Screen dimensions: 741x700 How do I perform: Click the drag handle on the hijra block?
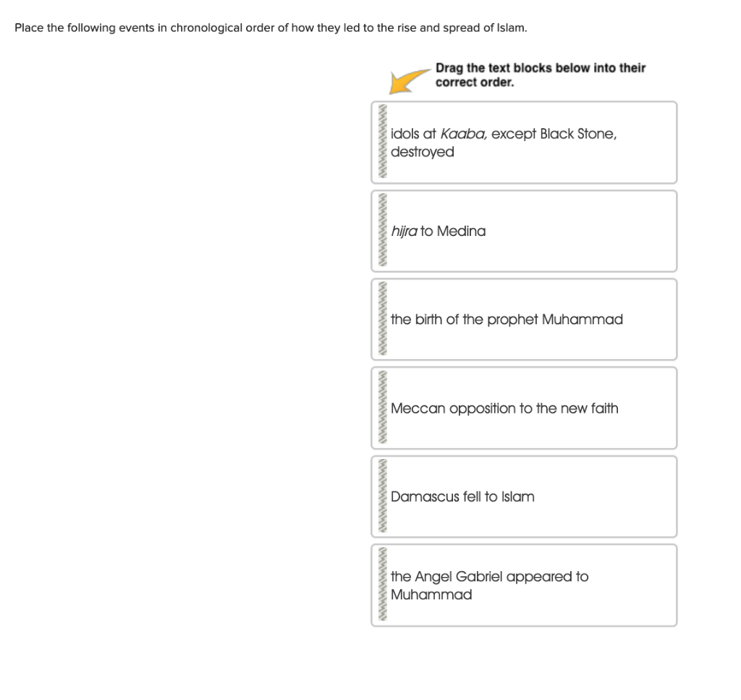pyautogui.click(x=381, y=231)
